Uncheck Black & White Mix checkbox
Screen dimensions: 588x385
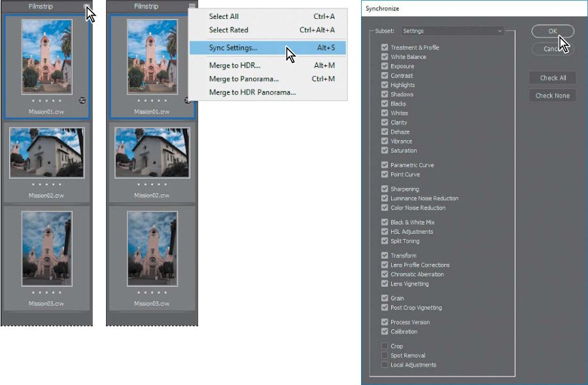pos(385,222)
